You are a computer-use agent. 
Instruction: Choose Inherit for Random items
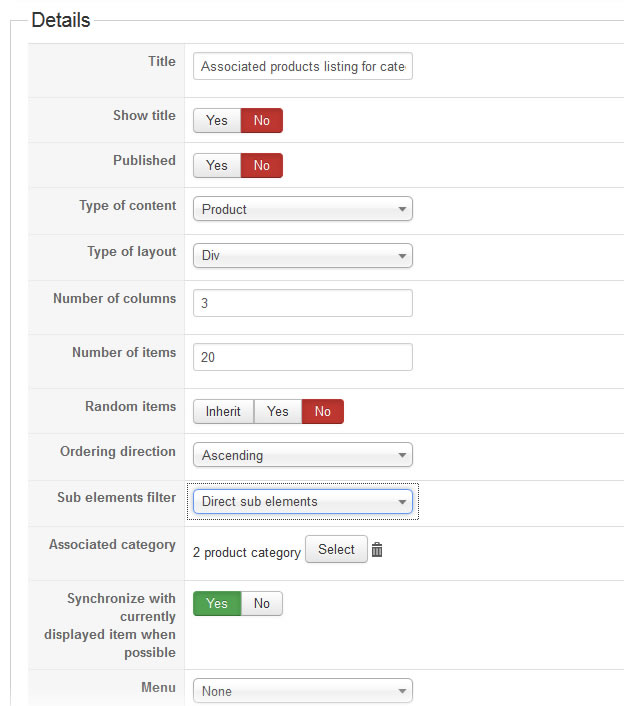[223, 412]
